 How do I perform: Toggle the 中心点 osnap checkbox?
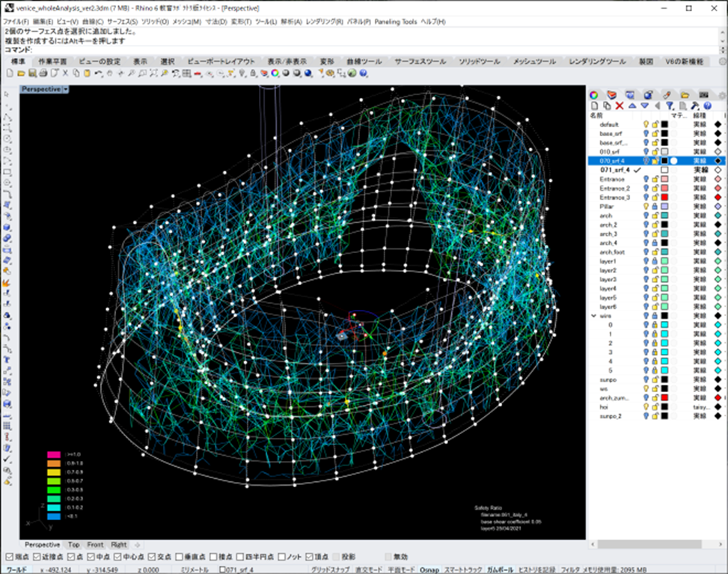(117, 557)
